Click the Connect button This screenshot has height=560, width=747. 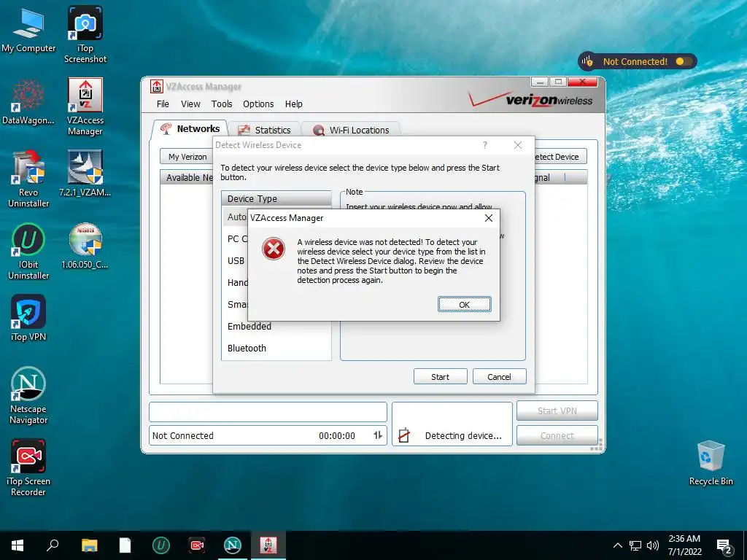[x=557, y=435]
